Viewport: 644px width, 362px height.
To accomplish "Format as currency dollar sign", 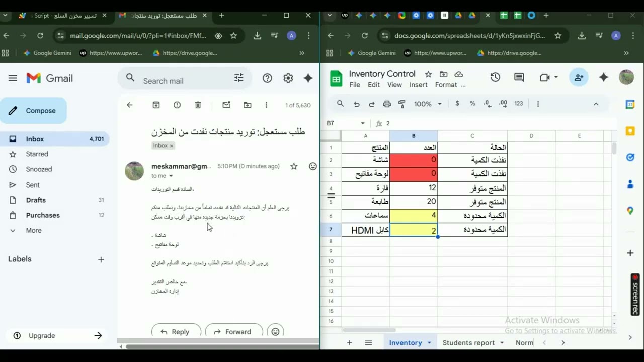I will [x=457, y=104].
